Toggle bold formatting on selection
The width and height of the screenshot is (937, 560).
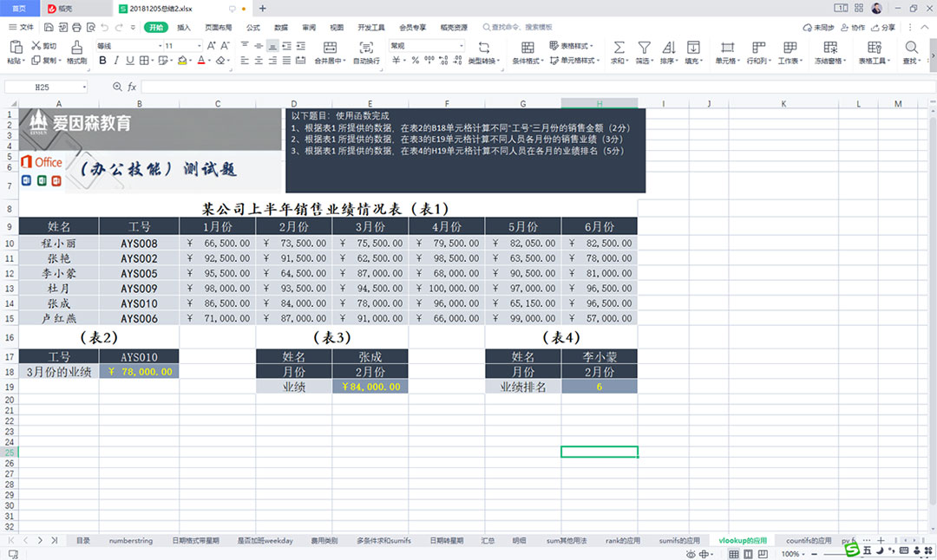102,62
